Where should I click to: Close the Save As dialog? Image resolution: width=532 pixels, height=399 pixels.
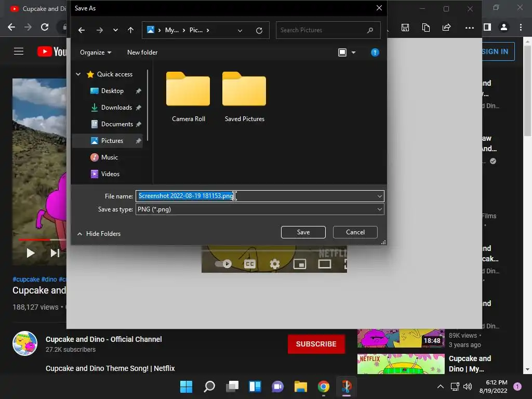click(379, 8)
